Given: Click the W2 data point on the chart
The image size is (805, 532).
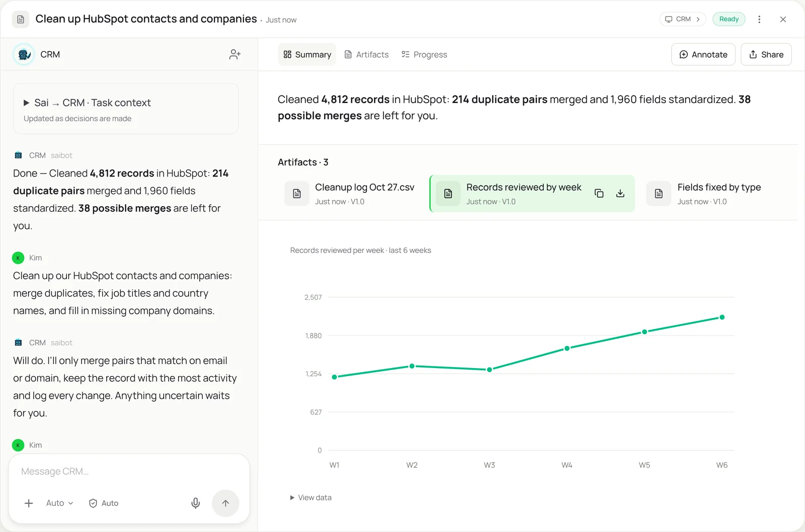Looking at the screenshot, I should pyautogui.click(x=412, y=366).
